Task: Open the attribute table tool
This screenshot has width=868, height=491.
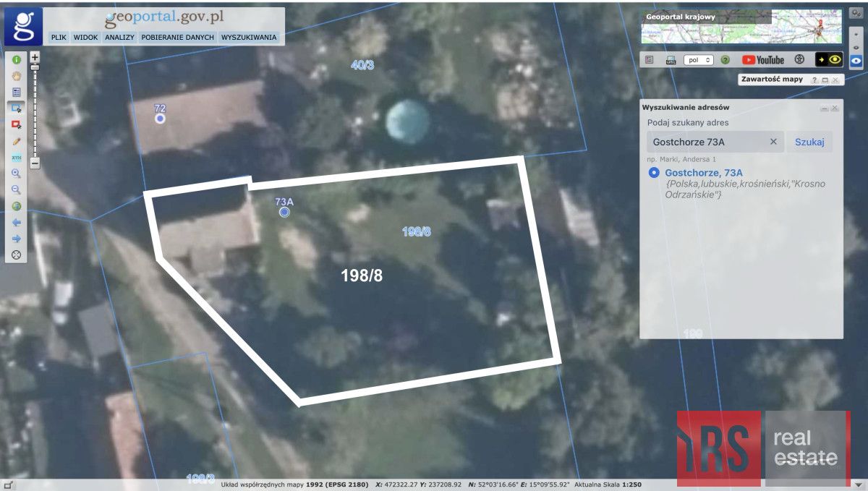Action: 16,93
